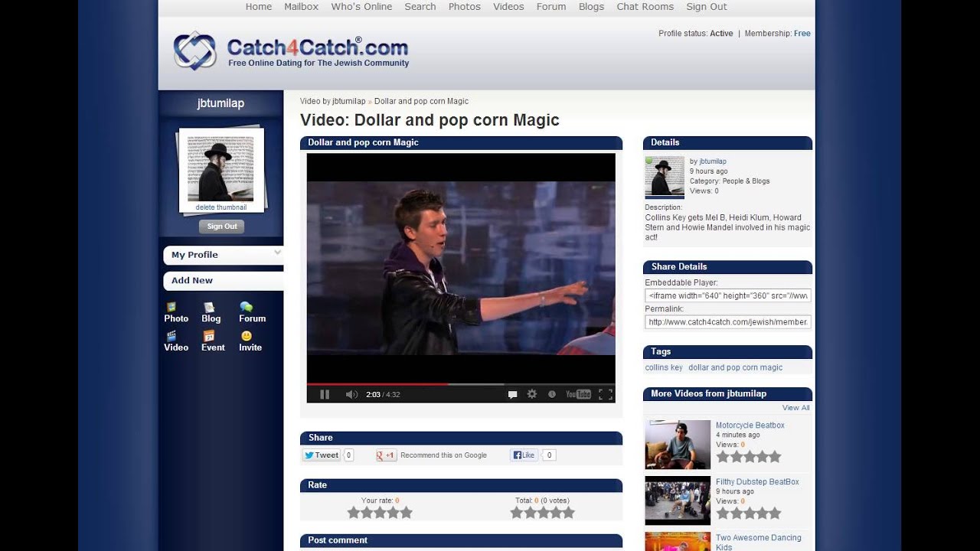980x551 pixels.
Task: Pause the video with the pause button
Action: pos(325,394)
